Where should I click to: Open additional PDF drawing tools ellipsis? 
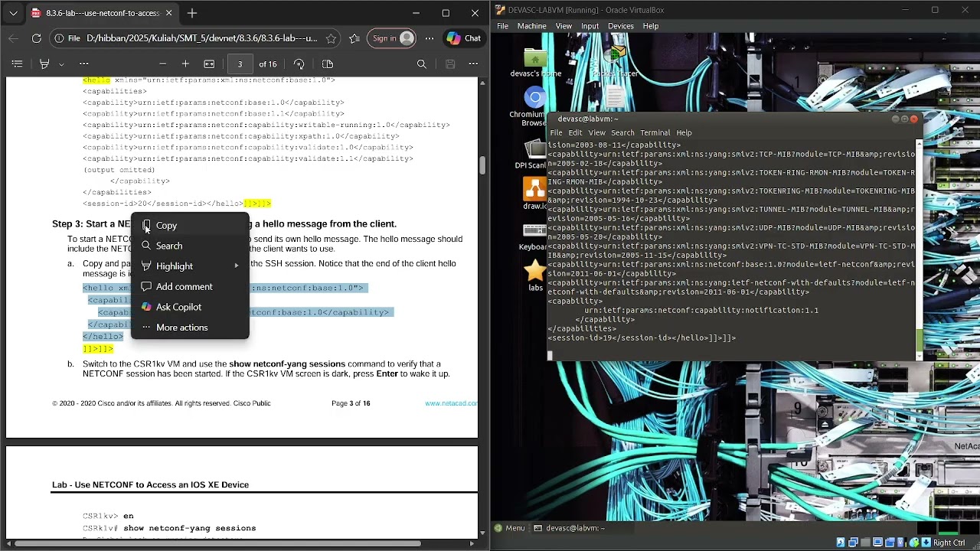click(x=84, y=64)
